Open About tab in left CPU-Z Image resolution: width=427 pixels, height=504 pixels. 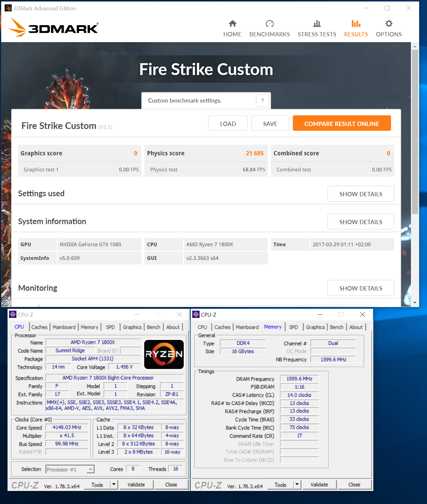[173, 327]
